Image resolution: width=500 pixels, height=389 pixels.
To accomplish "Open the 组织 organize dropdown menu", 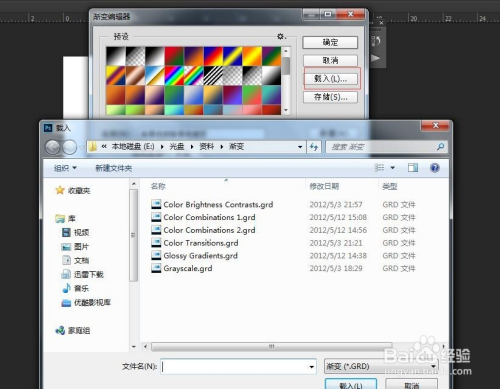I will (65, 168).
